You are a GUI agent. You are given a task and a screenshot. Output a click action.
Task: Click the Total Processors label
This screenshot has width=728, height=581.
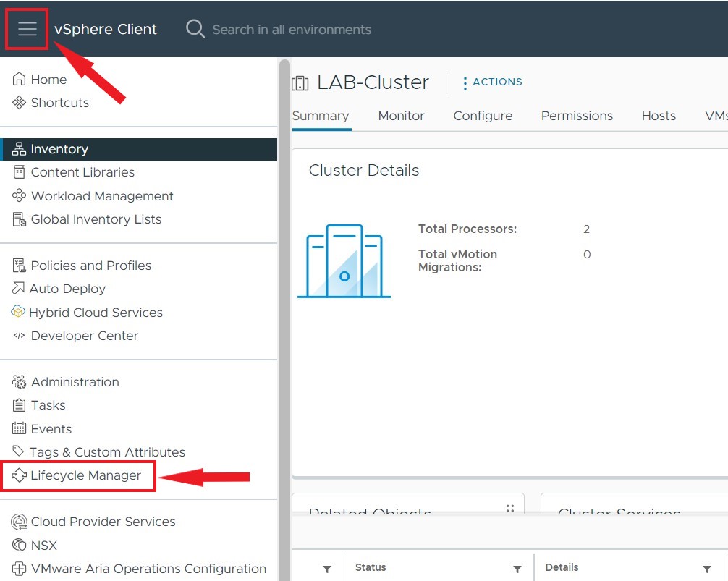pyautogui.click(x=467, y=229)
